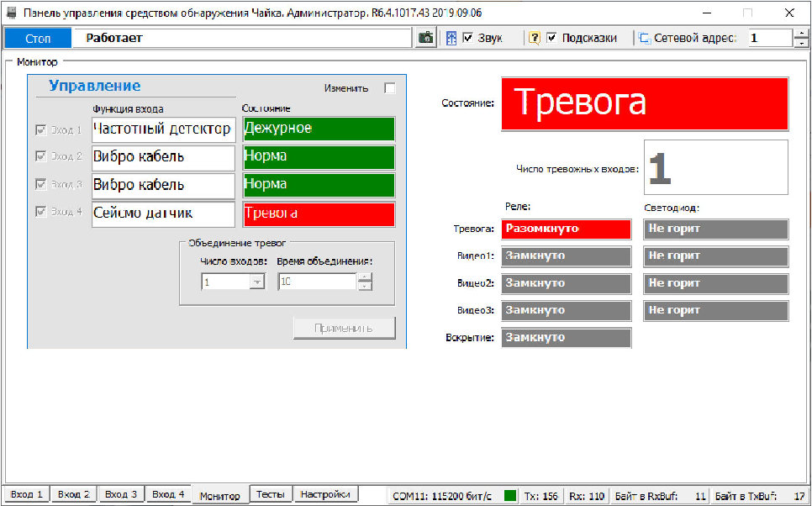Image resolution: width=812 pixels, height=506 pixels.
Task: Toggle the Звук checkbox
Action: 467,38
